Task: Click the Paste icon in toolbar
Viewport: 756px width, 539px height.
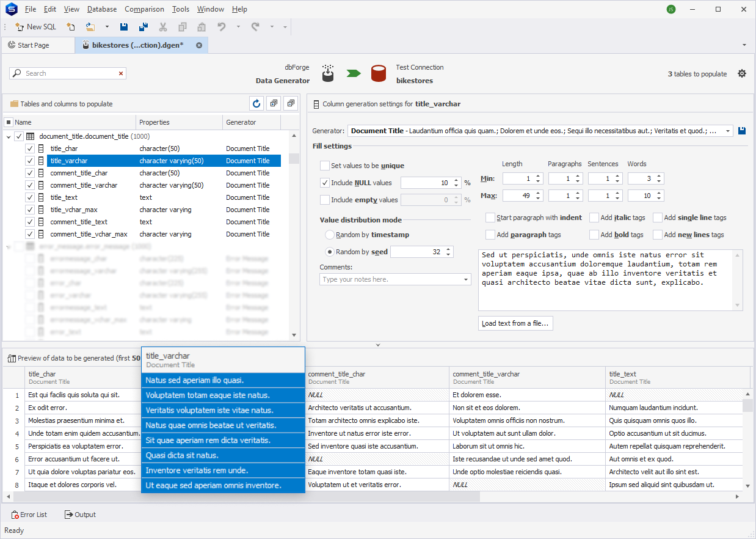Action: coord(202,27)
